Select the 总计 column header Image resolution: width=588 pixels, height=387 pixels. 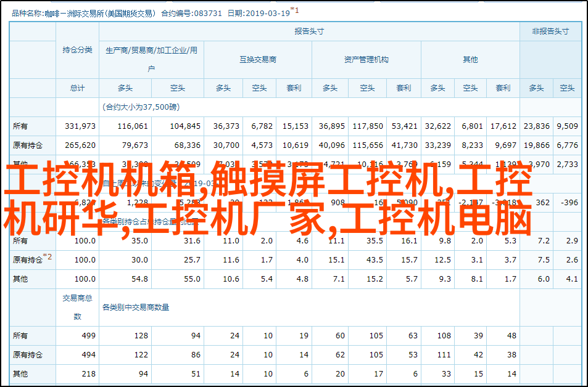[77, 88]
